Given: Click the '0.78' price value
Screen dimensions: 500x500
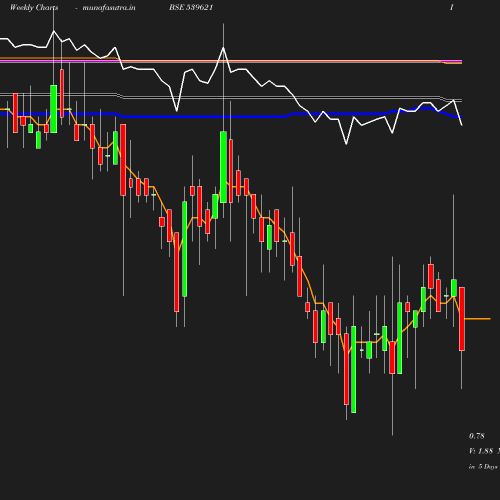Looking at the screenshot, I should tap(477, 436).
